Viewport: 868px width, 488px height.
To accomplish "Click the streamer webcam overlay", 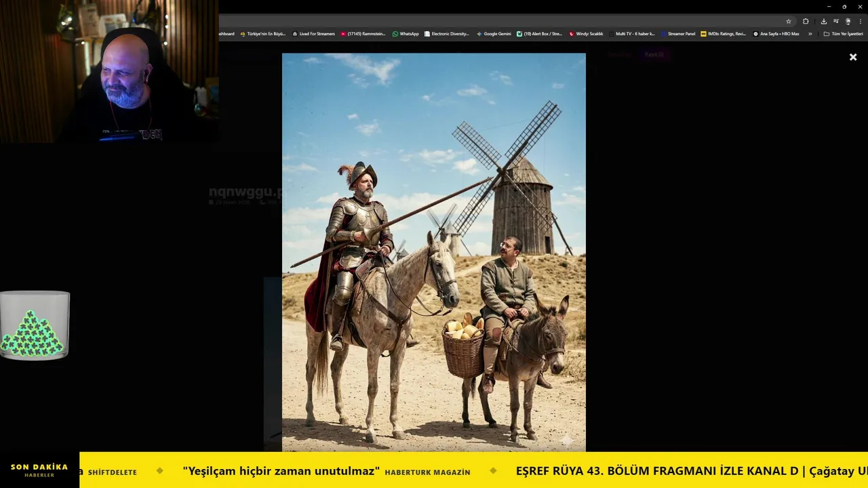I will click(109, 71).
